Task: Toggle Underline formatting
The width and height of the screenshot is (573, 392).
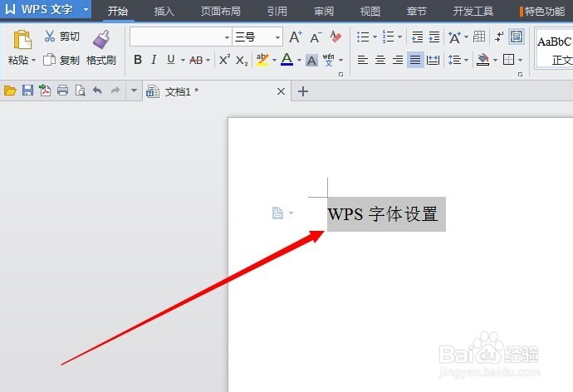Action: 171,60
